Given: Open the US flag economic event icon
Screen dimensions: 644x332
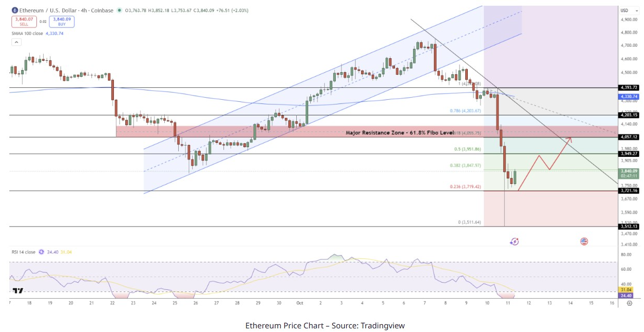Looking at the screenshot, I should pos(584,241).
